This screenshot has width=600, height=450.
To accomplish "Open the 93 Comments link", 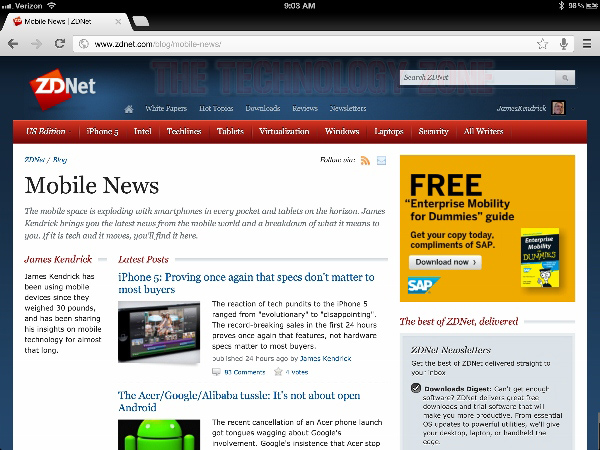I will (245, 372).
